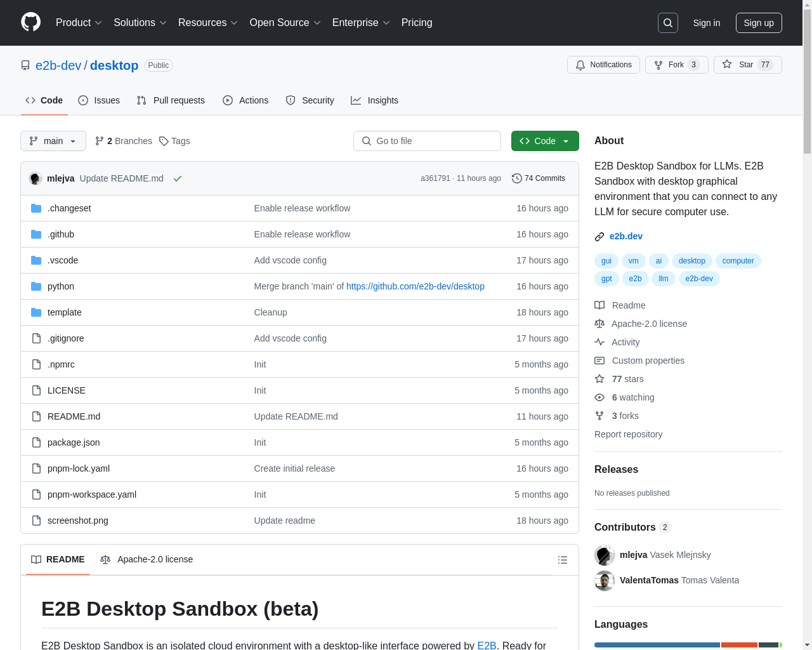Click the repository book icon

25,65
